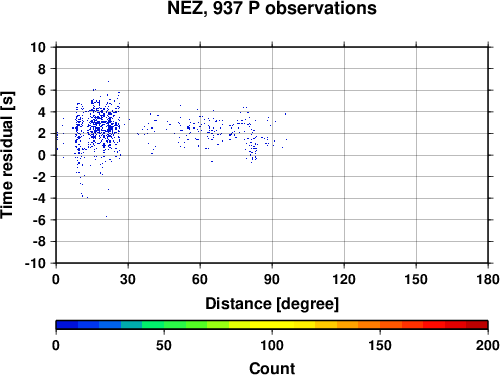
Task: Click the colorbar tick label 150
Action: [x=380, y=345]
